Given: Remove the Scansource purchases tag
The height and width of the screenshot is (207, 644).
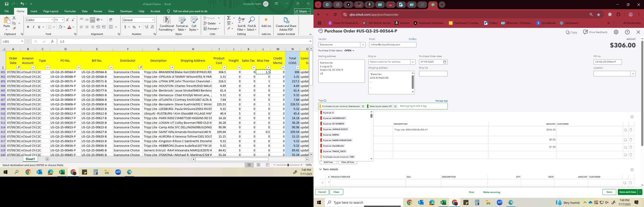Looking at the screenshot, I should click(363, 106).
